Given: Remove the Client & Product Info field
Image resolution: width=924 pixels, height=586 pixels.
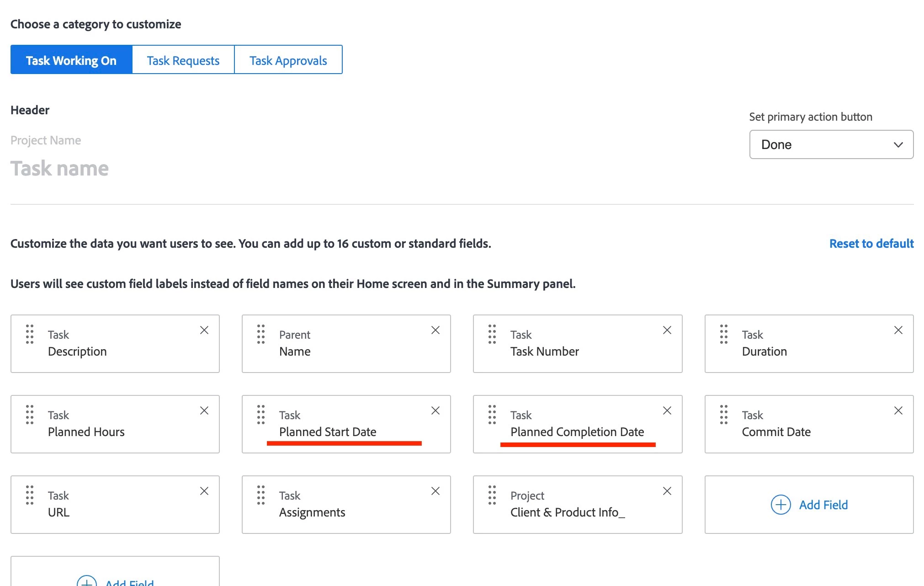Looking at the screenshot, I should pos(667,491).
